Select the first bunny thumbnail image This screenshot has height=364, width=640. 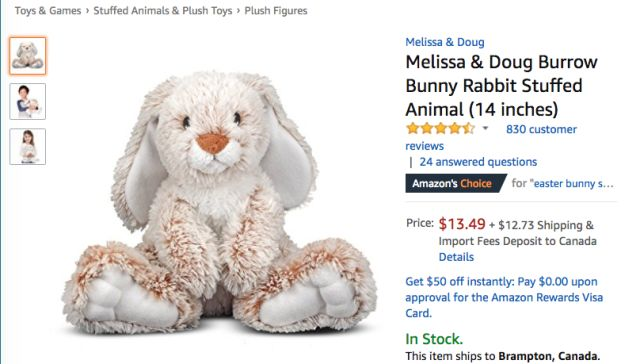tap(28, 56)
